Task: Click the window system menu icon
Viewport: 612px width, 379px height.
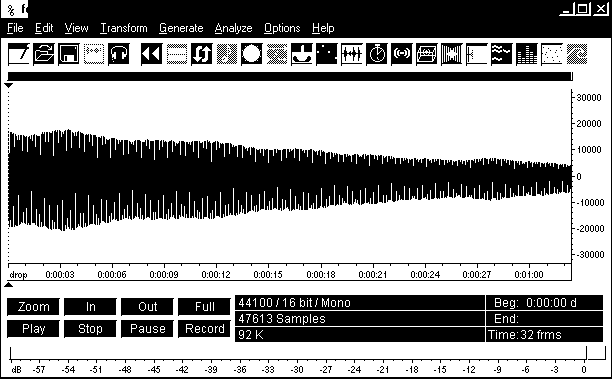Action: click(11, 9)
